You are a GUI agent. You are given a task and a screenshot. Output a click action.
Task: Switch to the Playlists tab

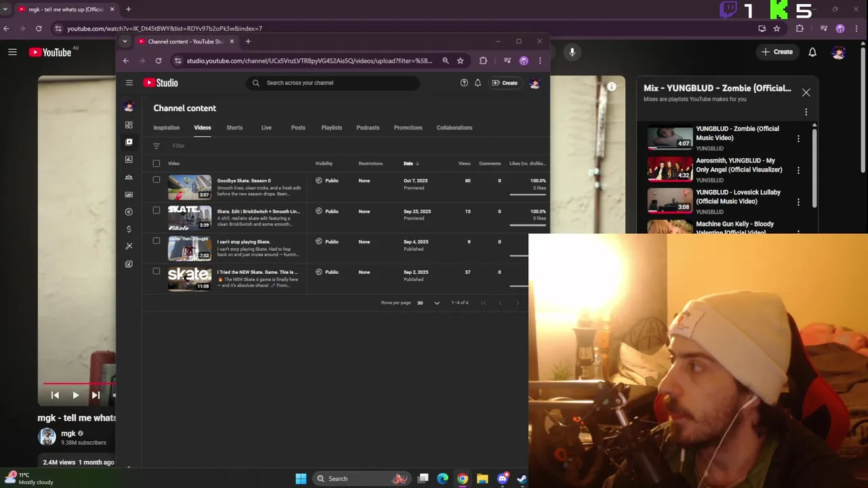[332, 127]
